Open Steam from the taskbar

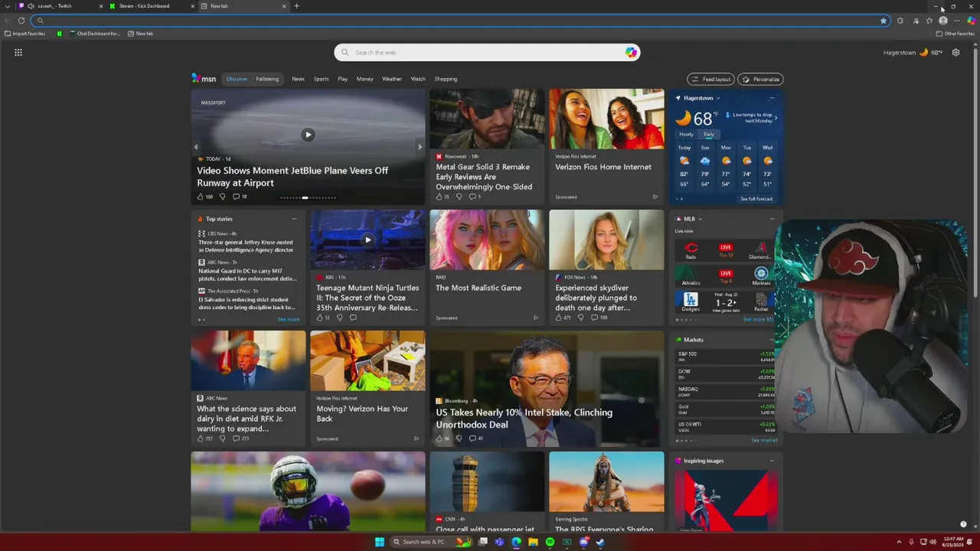(600, 542)
